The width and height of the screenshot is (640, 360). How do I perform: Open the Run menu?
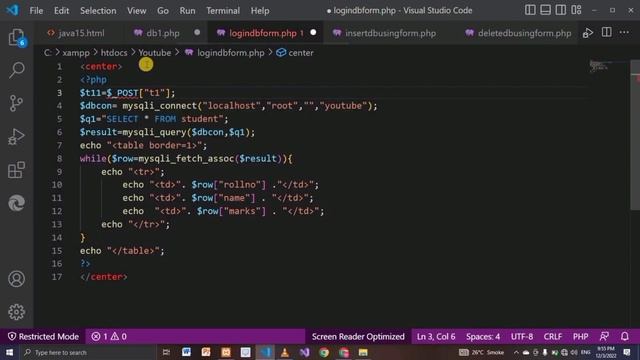(187, 11)
